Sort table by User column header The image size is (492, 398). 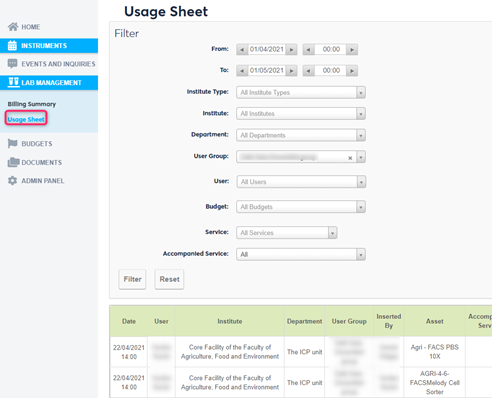[161, 321]
